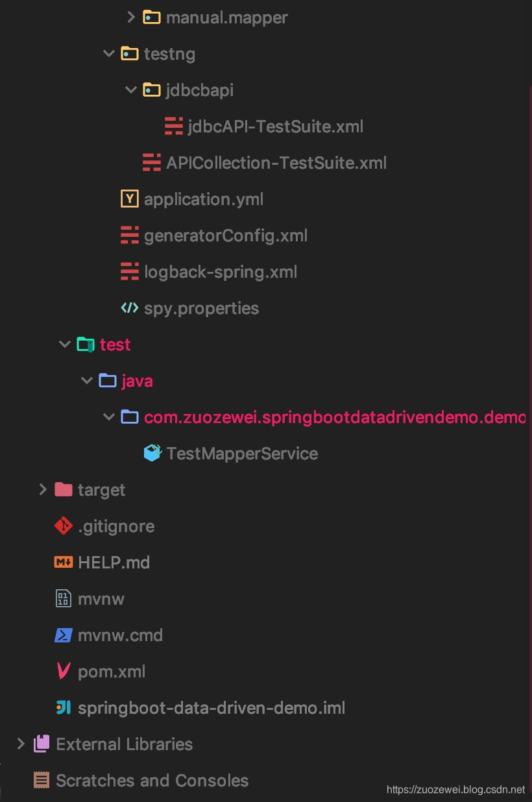Screen dimensions: 532x802
Task: Click the manual.mapper package folder icon
Action: tap(151, 18)
